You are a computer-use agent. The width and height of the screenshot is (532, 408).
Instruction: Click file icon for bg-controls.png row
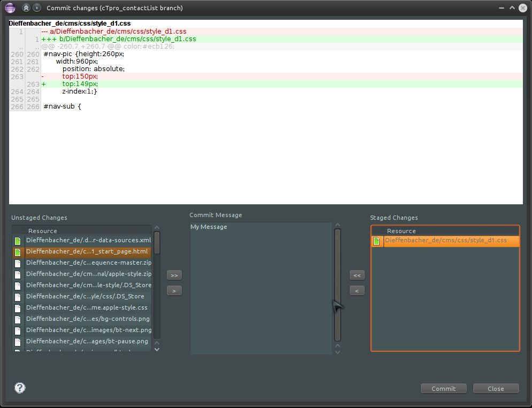pos(18,319)
